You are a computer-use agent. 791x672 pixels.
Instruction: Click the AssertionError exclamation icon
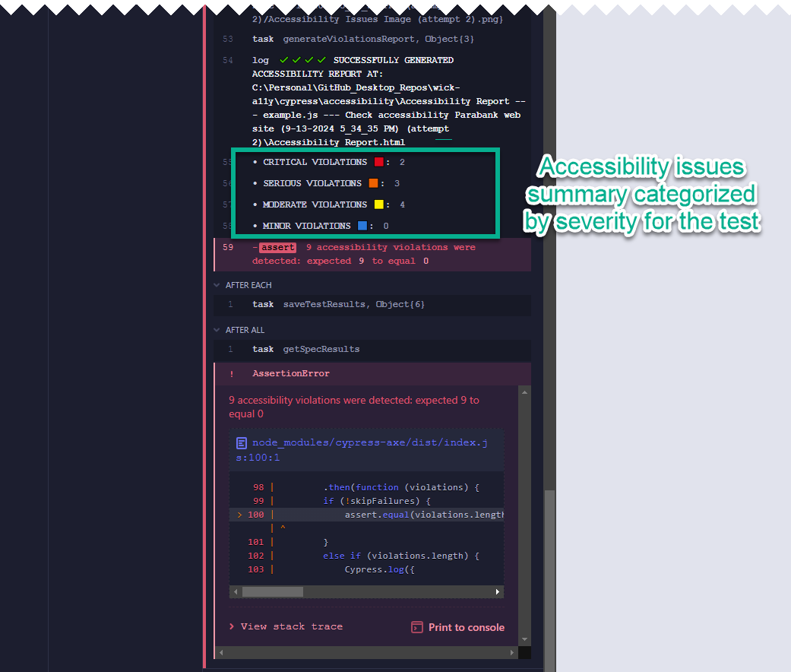[232, 374]
